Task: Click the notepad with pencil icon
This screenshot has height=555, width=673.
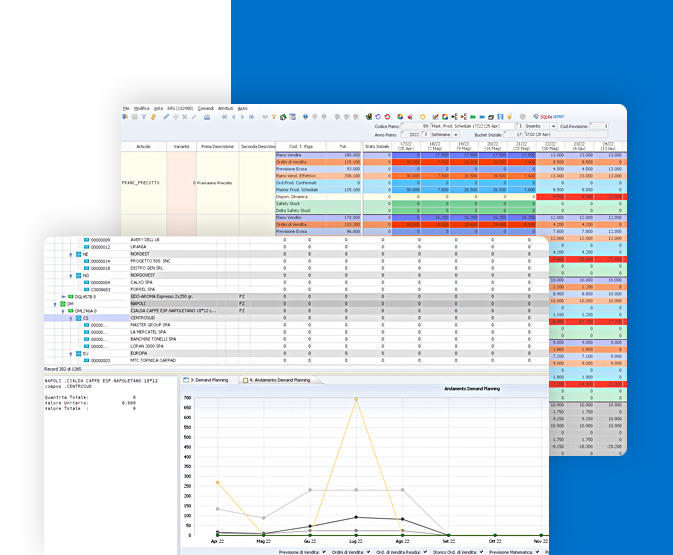Action: pyautogui.click(x=436, y=117)
